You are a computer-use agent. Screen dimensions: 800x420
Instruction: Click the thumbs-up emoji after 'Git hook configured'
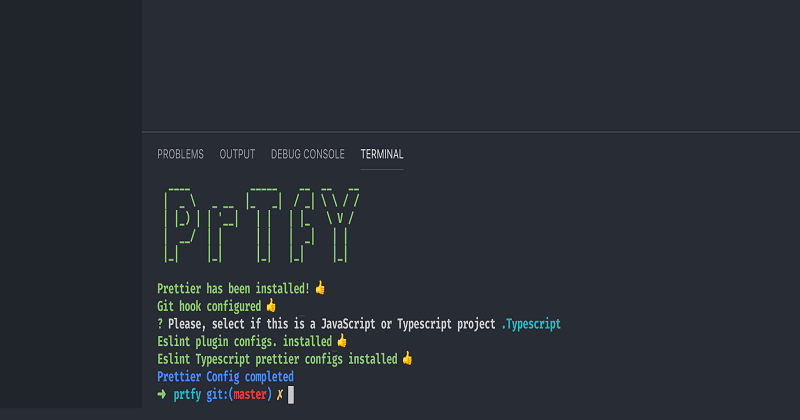pos(270,306)
